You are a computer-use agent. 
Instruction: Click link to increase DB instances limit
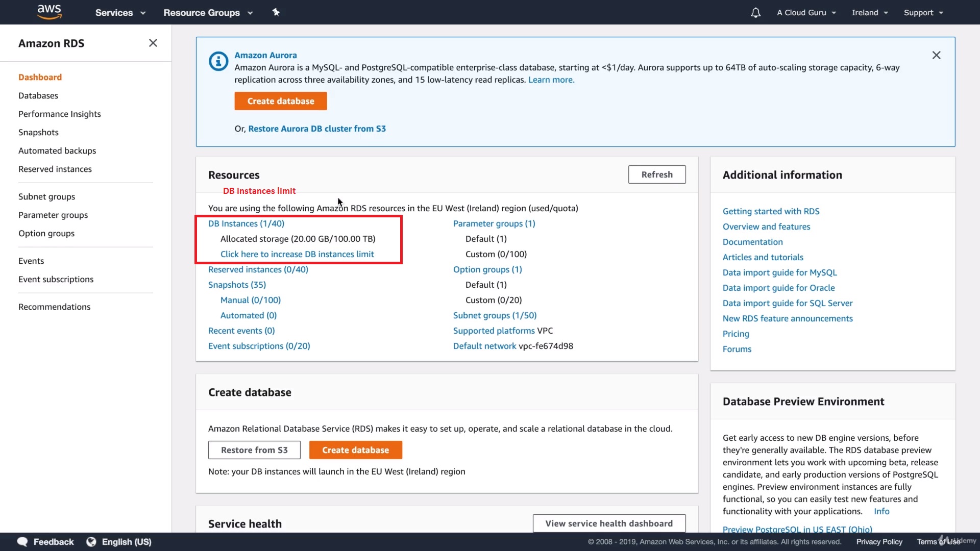[x=297, y=254]
